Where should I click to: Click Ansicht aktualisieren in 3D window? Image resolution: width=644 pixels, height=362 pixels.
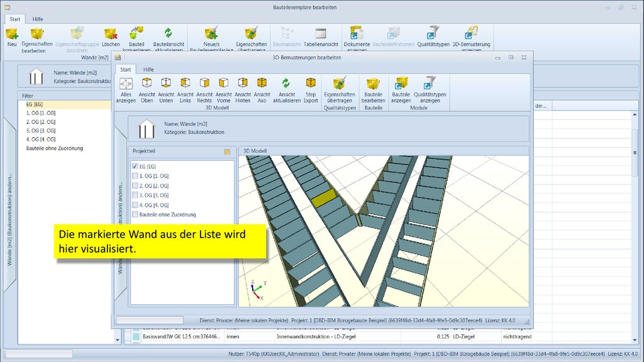tap(287, 90)
